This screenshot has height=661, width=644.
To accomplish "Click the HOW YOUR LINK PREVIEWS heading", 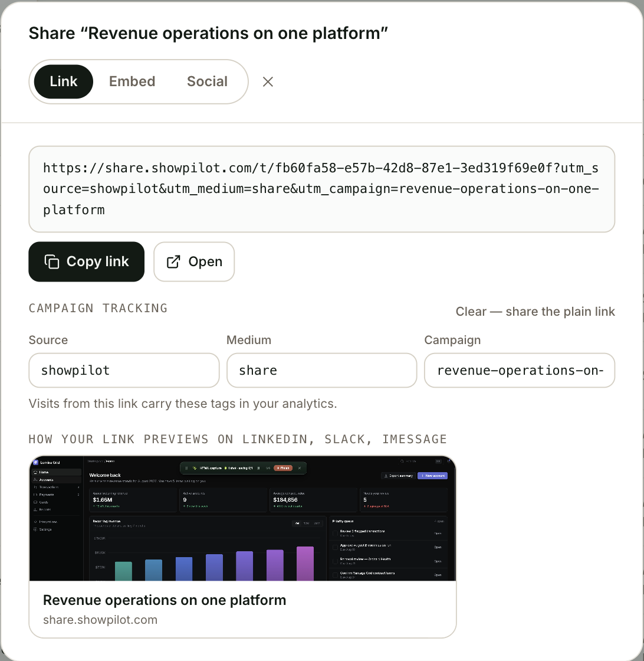I will (238, 439).
